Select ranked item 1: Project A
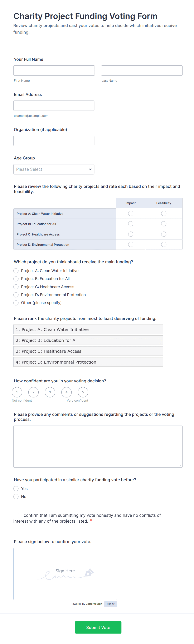194x644 pixels. point(88,330)
